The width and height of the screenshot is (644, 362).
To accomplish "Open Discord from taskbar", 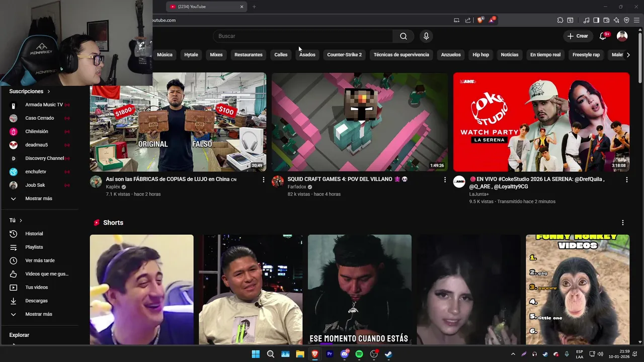I will (x=345, y=354).
